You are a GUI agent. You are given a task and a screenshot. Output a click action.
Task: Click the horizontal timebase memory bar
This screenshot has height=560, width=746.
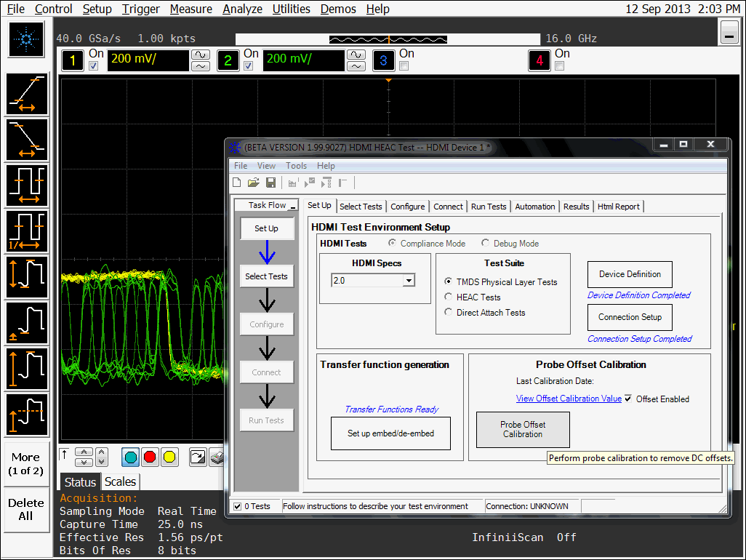pyautogui.click(x=388, y=39)
